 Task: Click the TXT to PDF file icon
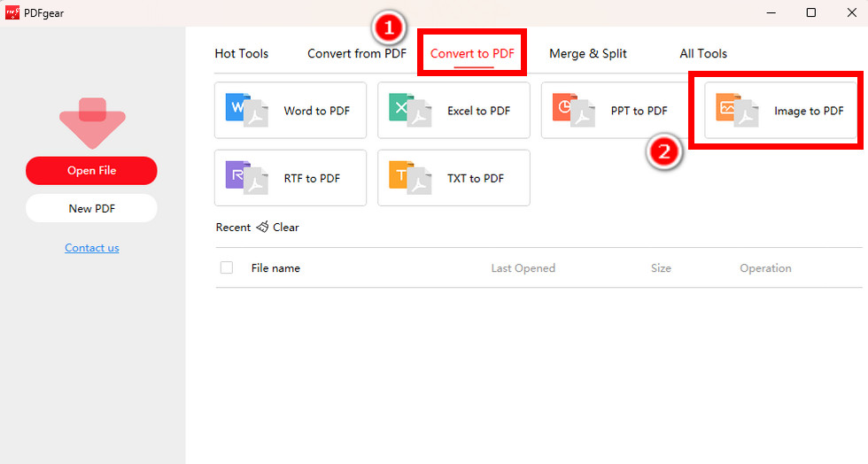[x=409, y=178]
